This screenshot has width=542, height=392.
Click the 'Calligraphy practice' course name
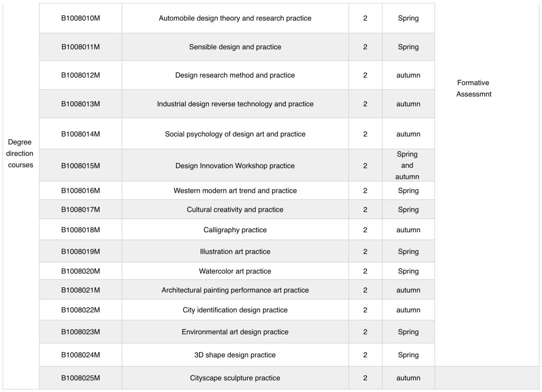pyautogui.click(x=235, y=230)
